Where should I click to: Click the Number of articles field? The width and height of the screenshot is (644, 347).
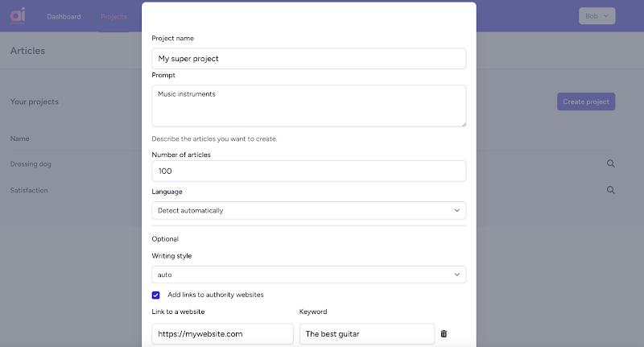click(x=308, y=171)
